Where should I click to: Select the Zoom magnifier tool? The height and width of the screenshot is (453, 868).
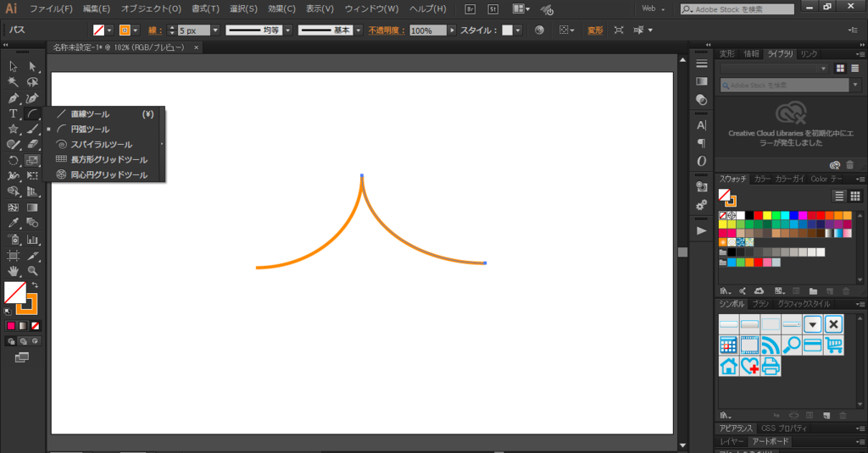pos(32,271)
